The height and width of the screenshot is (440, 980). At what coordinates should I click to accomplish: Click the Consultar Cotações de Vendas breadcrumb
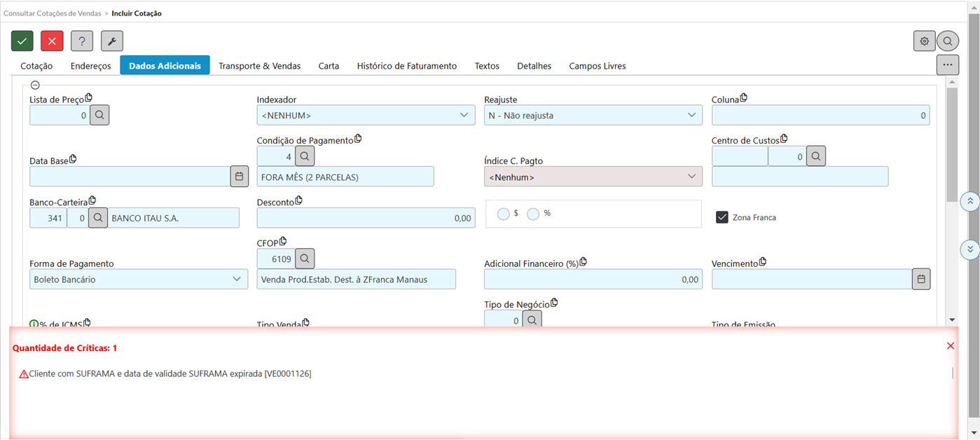coord(53,13)
